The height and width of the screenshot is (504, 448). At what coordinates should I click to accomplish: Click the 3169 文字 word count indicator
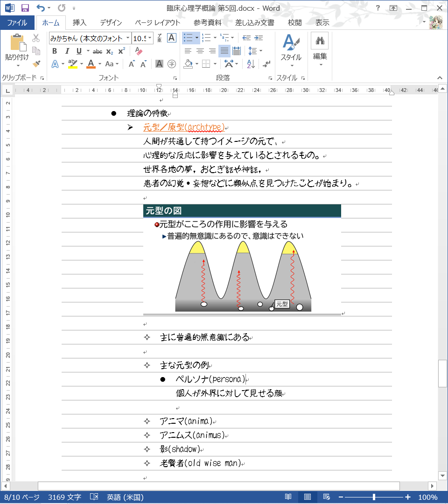tap(64, 497)
